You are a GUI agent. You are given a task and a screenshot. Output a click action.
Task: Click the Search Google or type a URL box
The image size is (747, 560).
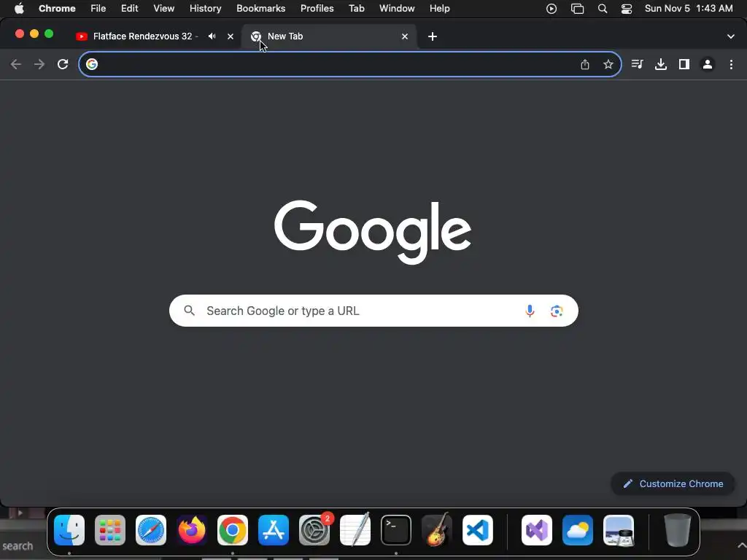pyautogui.click(x=373, y=311)
